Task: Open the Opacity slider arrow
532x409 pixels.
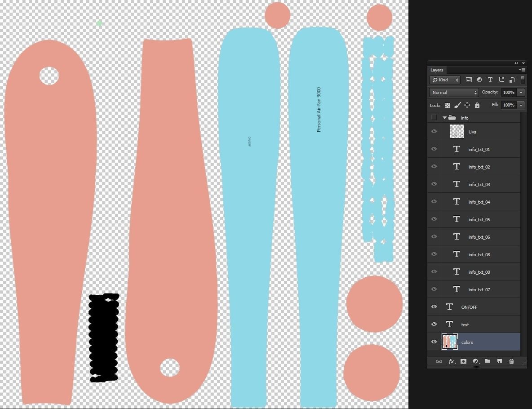Action: click(521, 92)
